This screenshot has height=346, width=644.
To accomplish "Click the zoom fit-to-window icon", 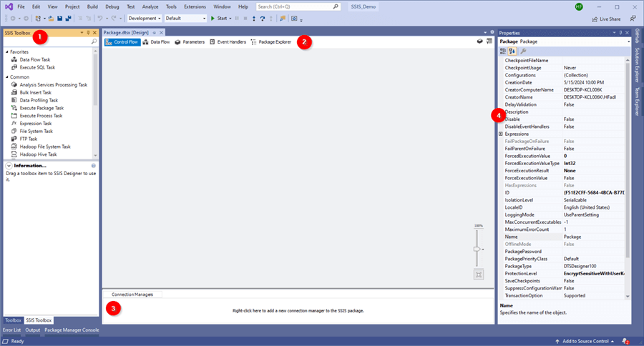I will click(x=479, y=275).
